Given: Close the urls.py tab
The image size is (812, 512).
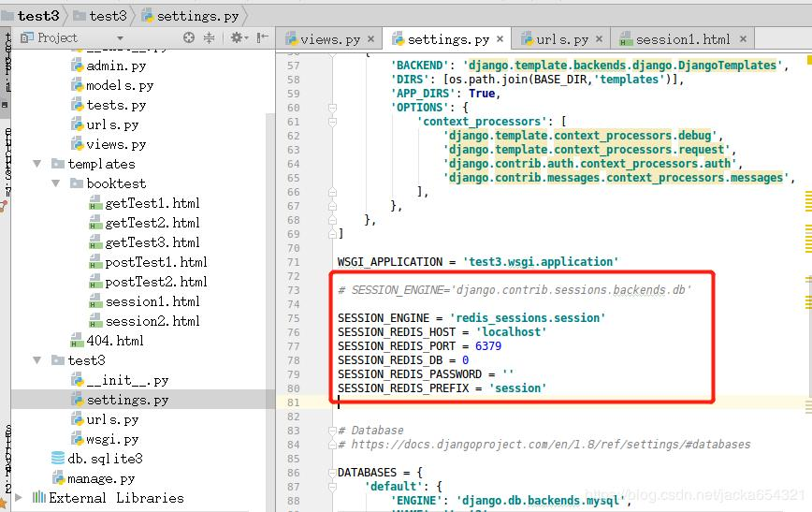Looking at the screenshot, I should (599, 39).
